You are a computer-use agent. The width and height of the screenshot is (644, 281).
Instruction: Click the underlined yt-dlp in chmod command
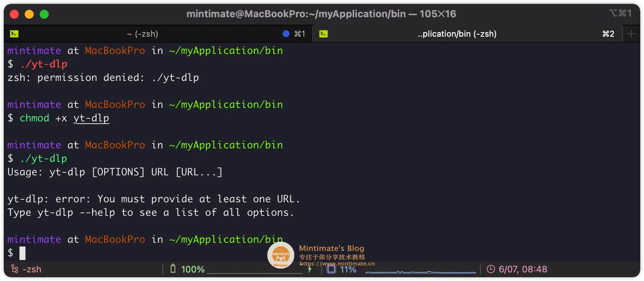coord(91,118)
